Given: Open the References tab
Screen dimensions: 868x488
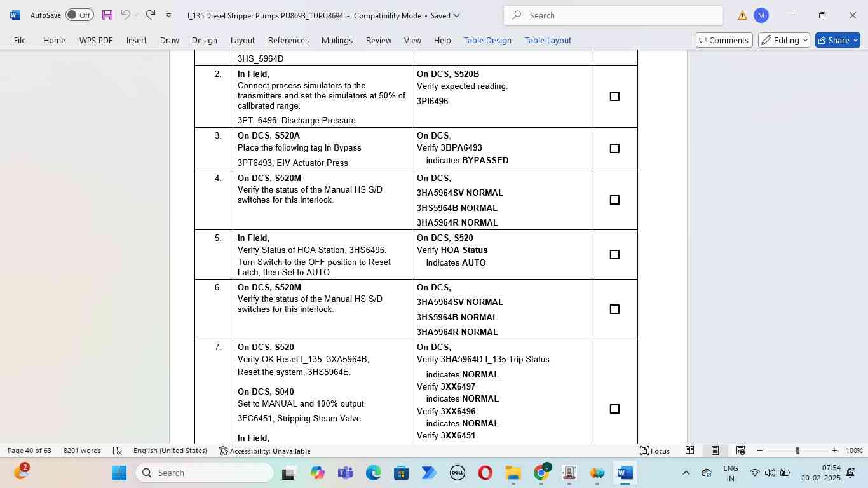Looking at the screenshot, I should coord(288,40).
